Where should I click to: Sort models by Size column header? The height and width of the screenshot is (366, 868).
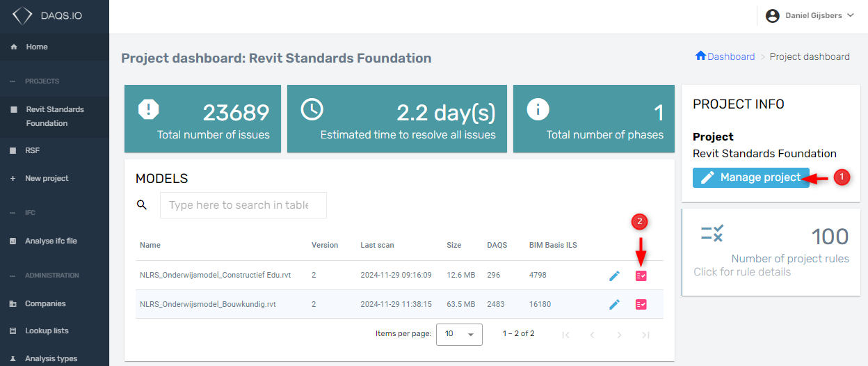(453, 245)
